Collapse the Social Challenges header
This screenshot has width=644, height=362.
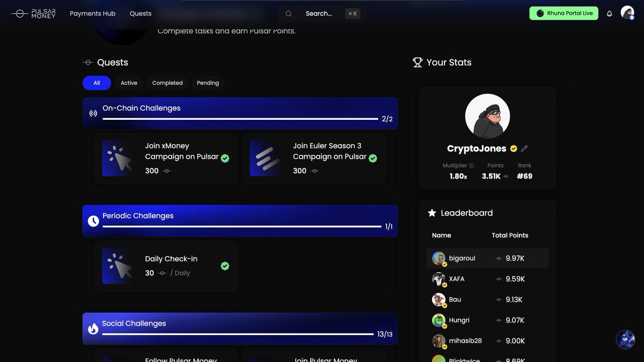240,328
